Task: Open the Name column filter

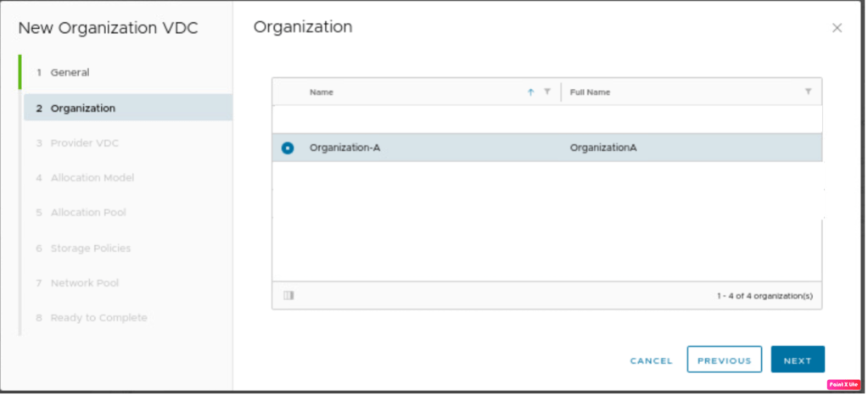Action: pos(547,92)
